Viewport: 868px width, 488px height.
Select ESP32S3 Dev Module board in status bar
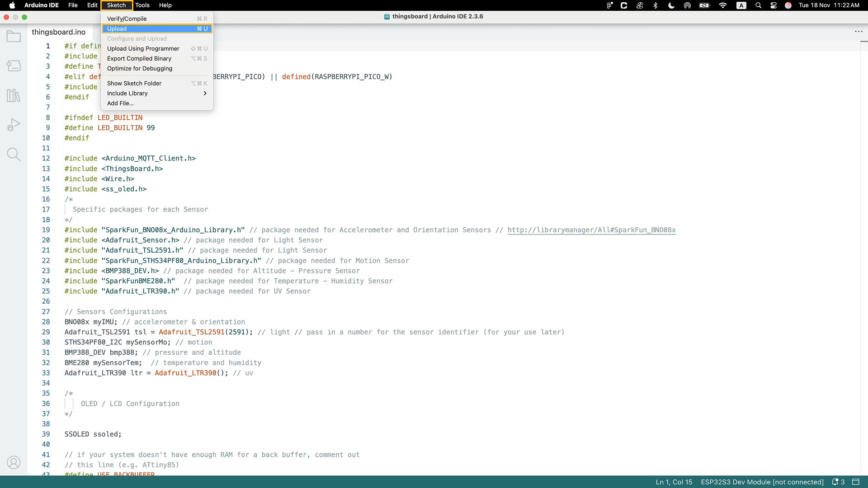tap(762, 482)
